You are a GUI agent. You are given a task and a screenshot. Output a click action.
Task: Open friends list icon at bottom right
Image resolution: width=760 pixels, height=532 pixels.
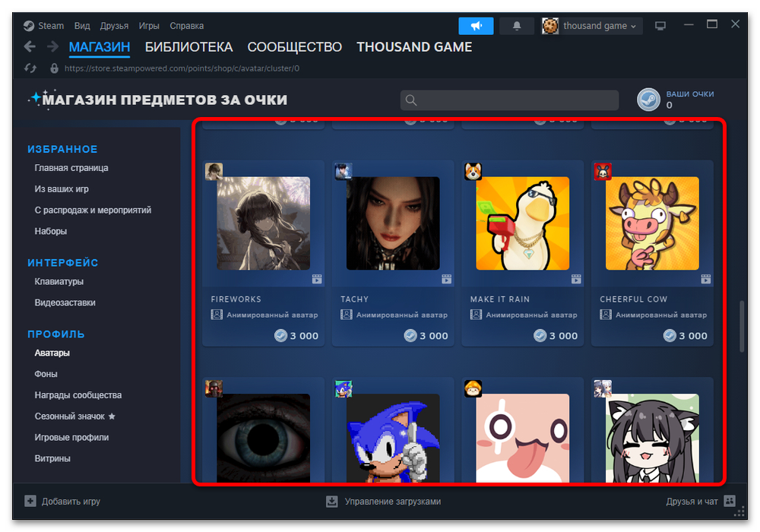(730, 501)
